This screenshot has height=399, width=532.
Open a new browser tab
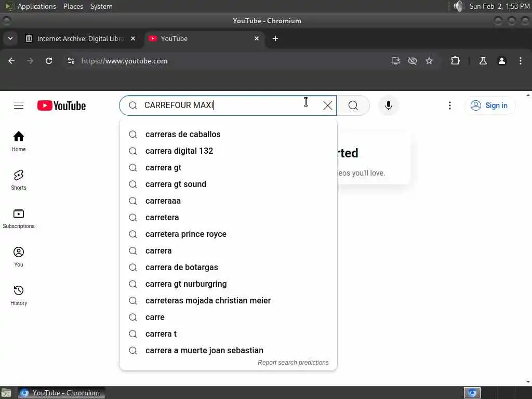(x=275, y=38)
